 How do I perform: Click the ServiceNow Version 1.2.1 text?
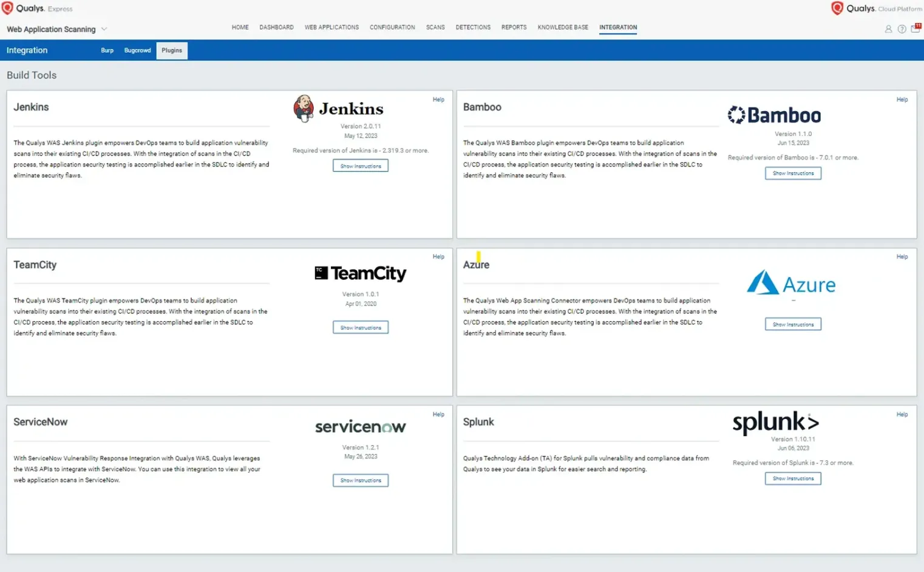point(361,448)
